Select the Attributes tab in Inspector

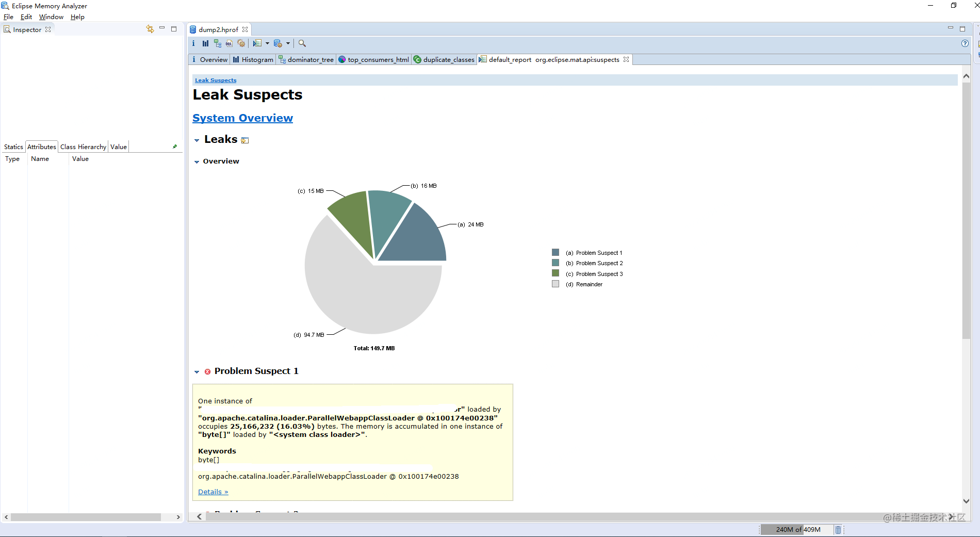[42, 147]
